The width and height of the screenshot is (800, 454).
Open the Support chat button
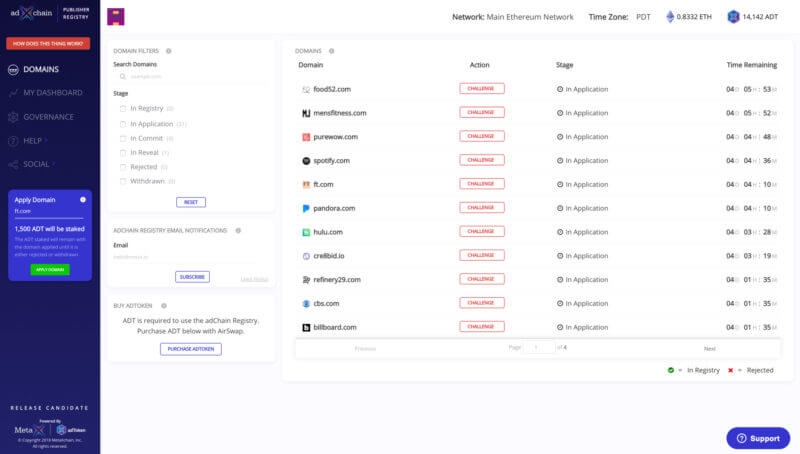click(x=758, y=438)
